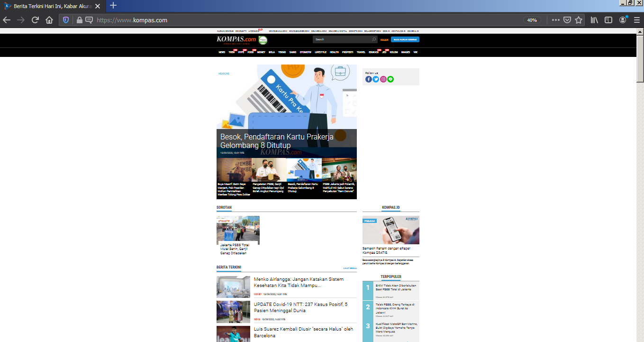The height and width of the screenshot is (342, 644).
Task: Select the Berita Terkini browser tab
Action: pyautogui.click(x=52, y=6)
